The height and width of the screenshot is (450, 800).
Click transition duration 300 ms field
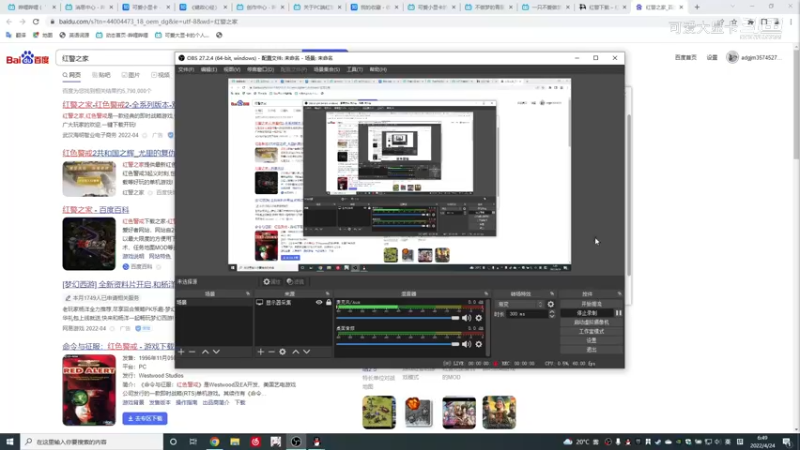tap(527, 314)
